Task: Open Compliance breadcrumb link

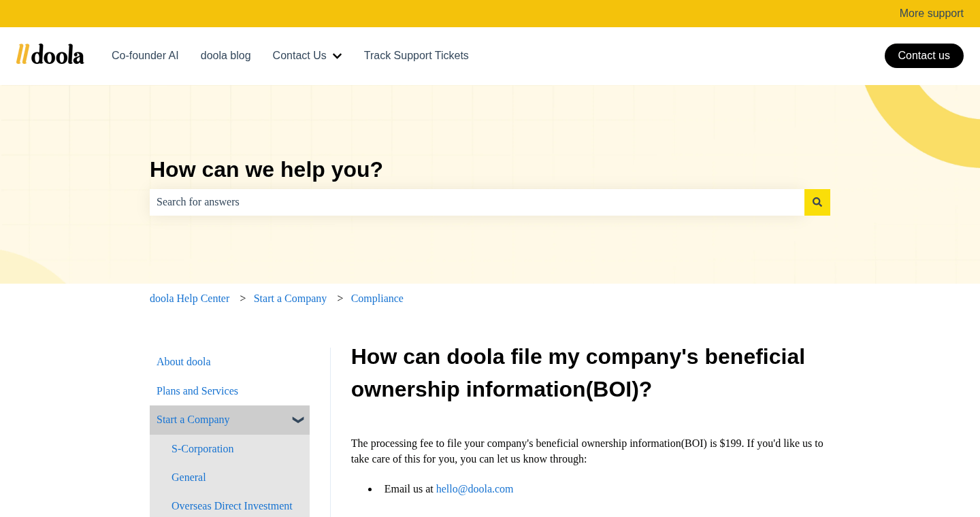Action: pos(377,299)
